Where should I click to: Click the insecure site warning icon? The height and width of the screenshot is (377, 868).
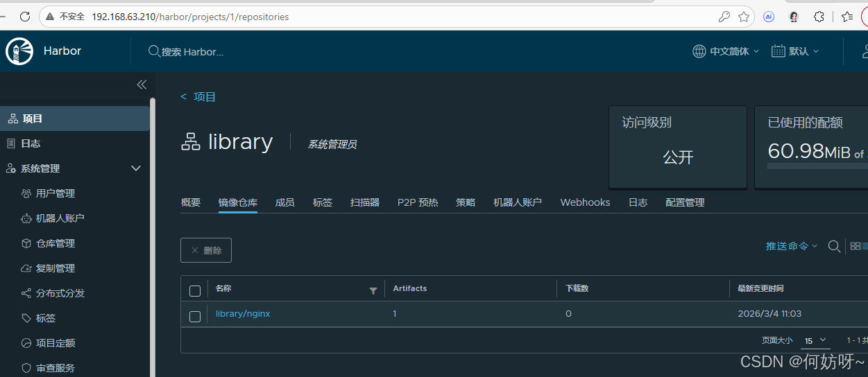[49, 17]
